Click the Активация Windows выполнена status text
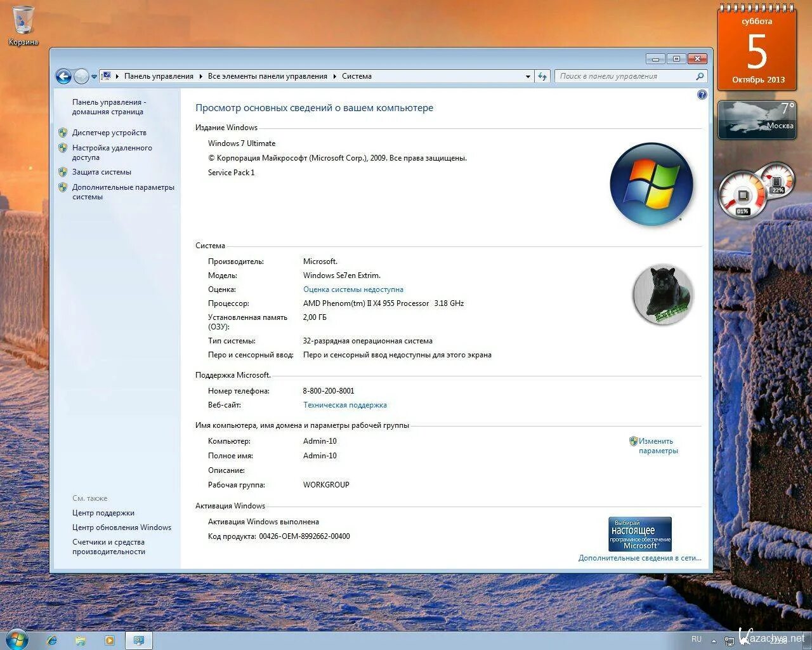Image resolution: width=812 pixels, height=650 pixels. 263,522
